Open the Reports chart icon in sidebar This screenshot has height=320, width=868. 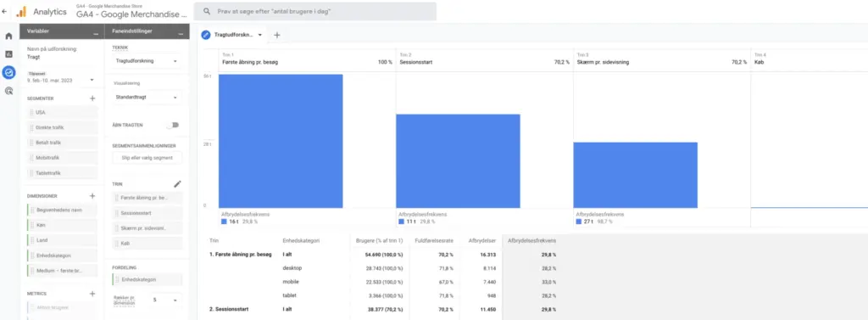(x=8, y=53)
